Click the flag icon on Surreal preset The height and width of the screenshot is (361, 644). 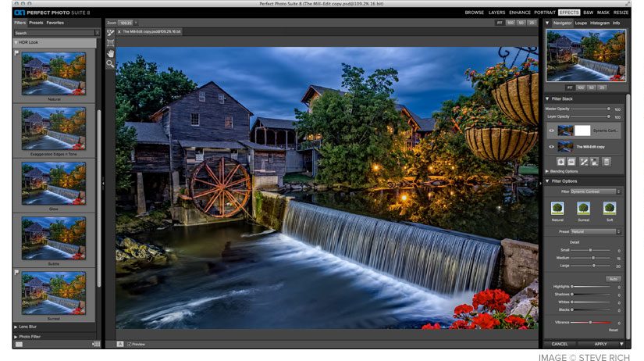click(16, 272)
